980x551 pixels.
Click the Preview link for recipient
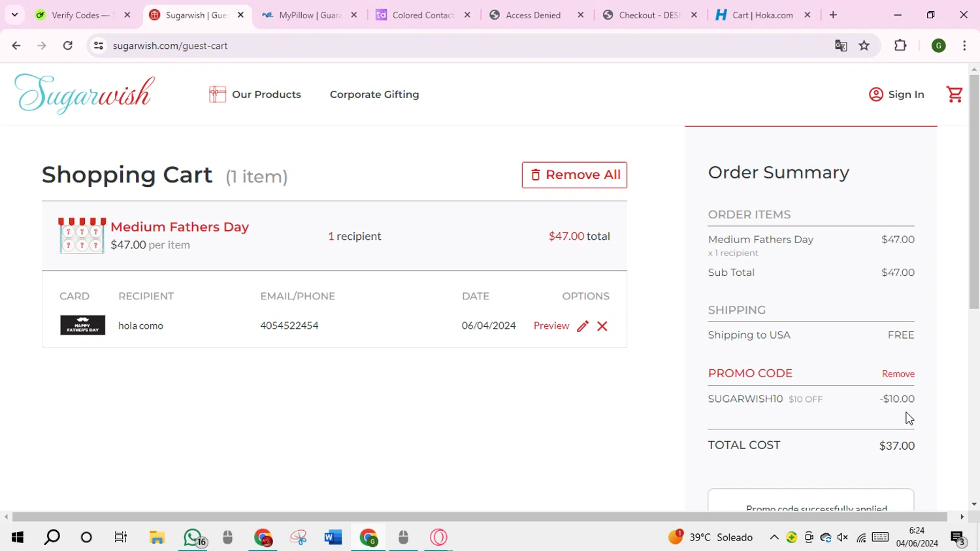(x=551, y=326)
